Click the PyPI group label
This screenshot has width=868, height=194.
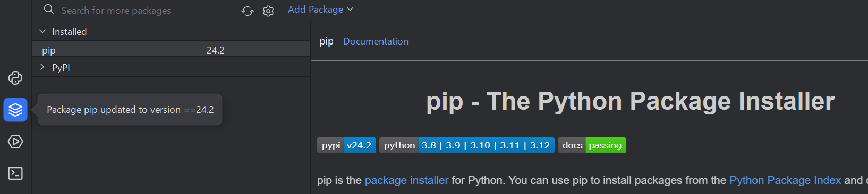61,68
